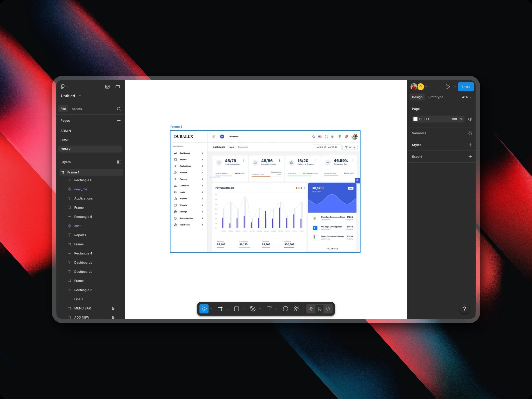Screen dimensions: 532x399
Task: Select the Rectangle shape tool
Action: [x=236, y=309]
